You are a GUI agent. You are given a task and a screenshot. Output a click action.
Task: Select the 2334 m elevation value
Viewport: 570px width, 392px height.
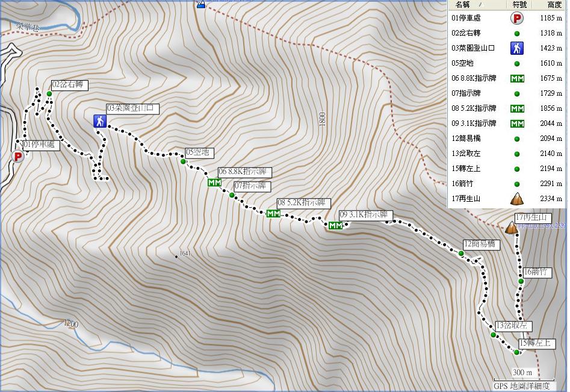click(551, 199)
